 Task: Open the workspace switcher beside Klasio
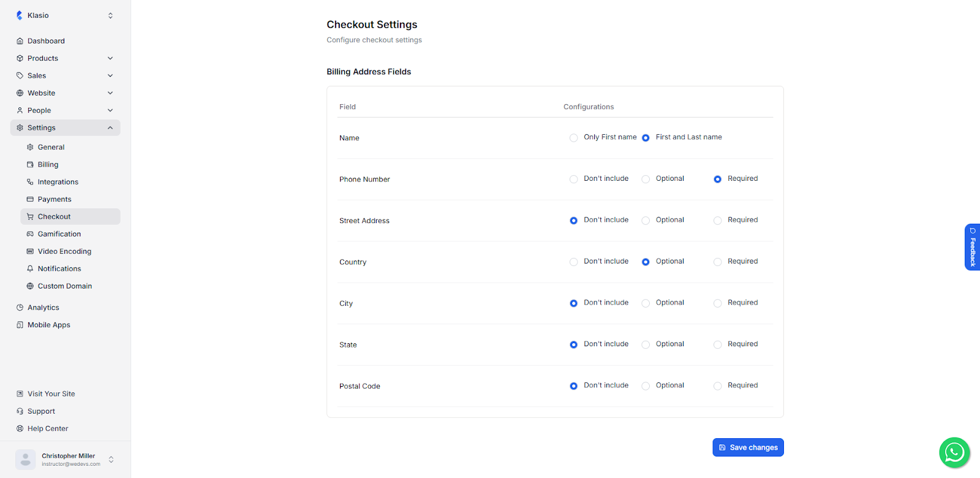click(110, 15)
